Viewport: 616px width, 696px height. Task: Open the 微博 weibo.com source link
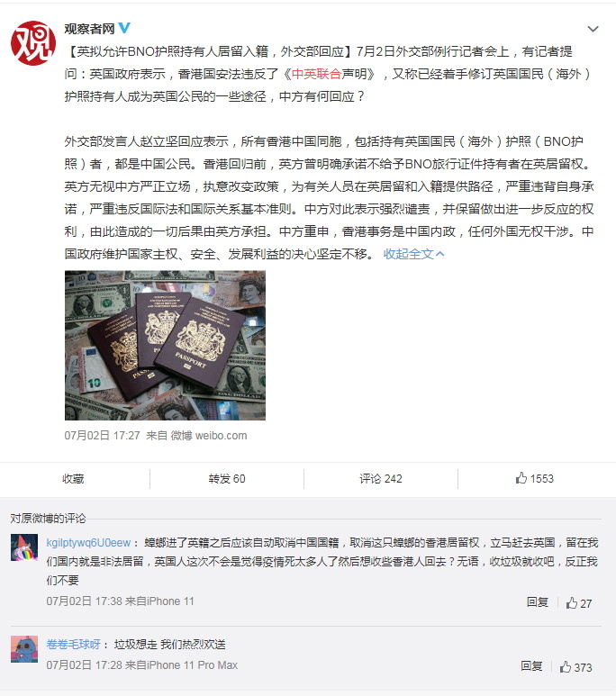coord(209,436)
